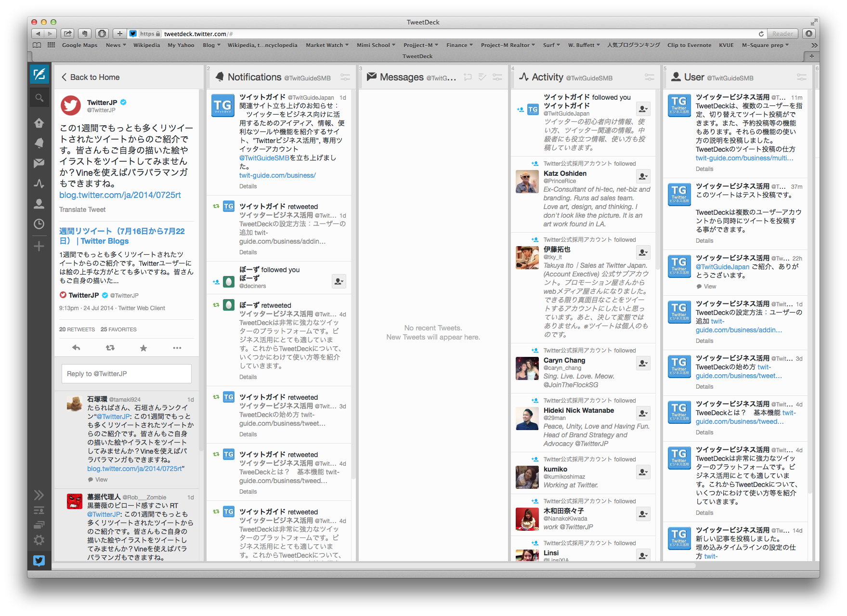
Task: Follow kumiko @kumikoshimaz
Action: point(643,472)
